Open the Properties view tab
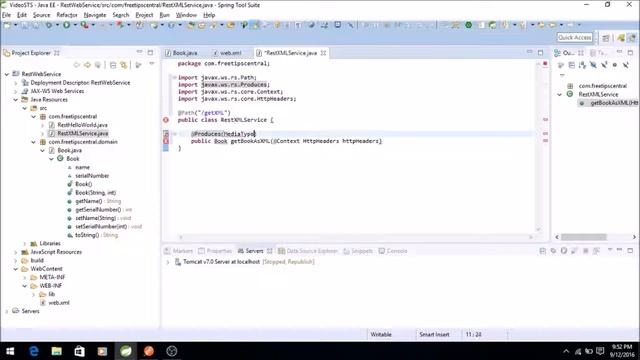Viewport: 640px width, 360px height. [x=215, y=251]
